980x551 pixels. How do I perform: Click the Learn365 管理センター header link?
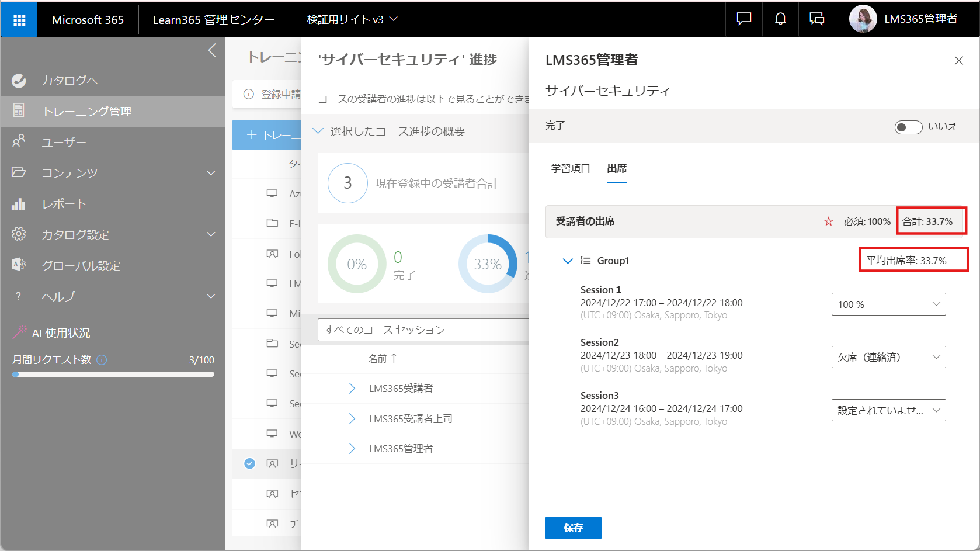214,20
